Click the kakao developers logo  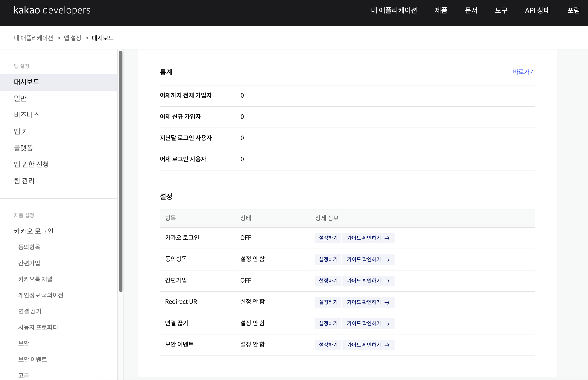[x=52, y=10]
